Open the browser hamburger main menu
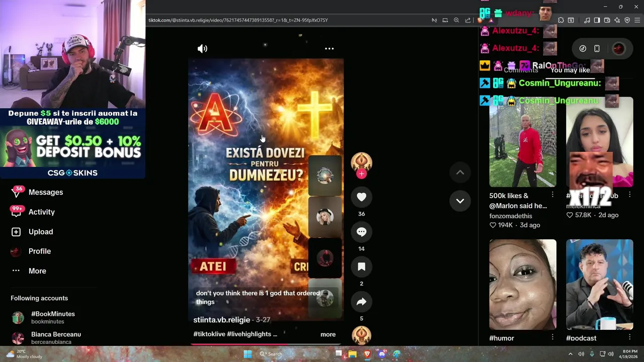This screenshot has width=644, height=362. 637,20
